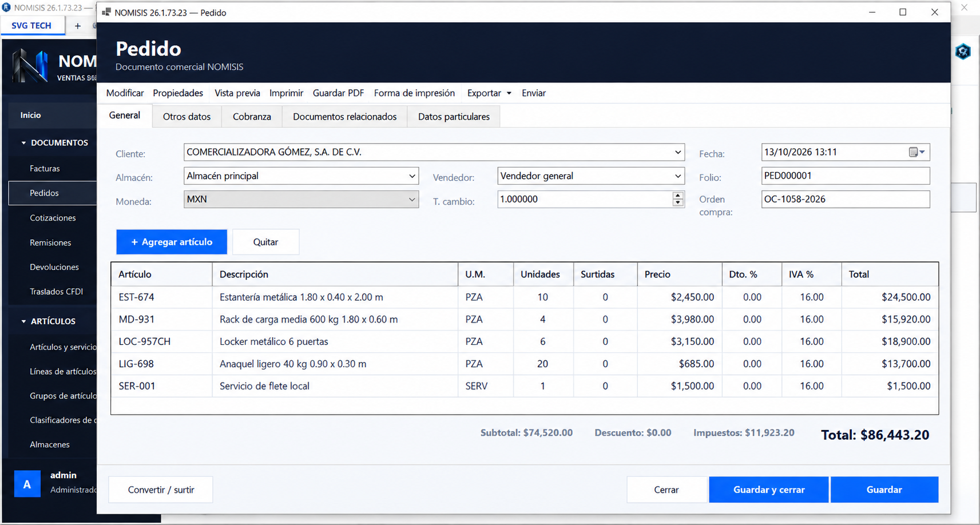Screen dimensions: 980x525
Task: Click the hexagon icon at top right
Action: pos(963,51)
